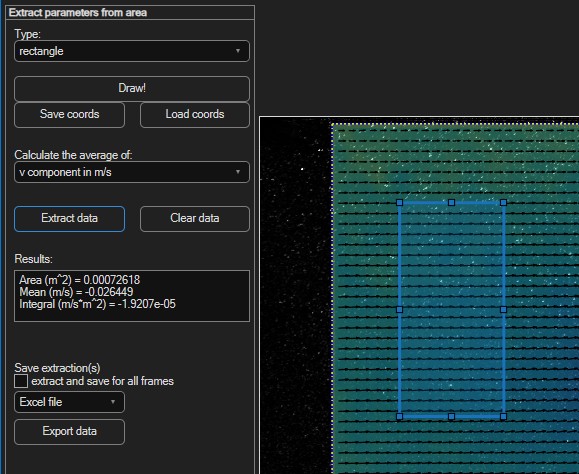Image resolution: width=579 pixels, height=474 pixels.
Task: Click bottom-middle handle of blue rectangle
Action: coord(451,417)
